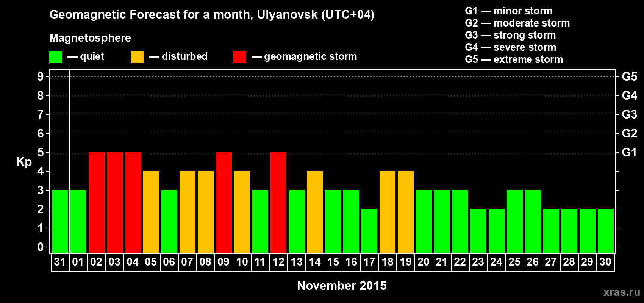Select the green bar for day 26
The image size is (644, 303).
(533, 221)
